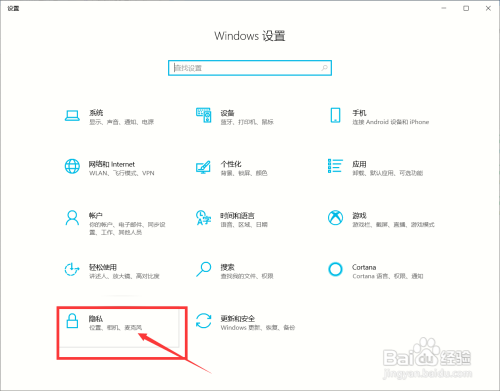Close the 设置 window
This screenshot has width=500, height=391.
[488, 8]
